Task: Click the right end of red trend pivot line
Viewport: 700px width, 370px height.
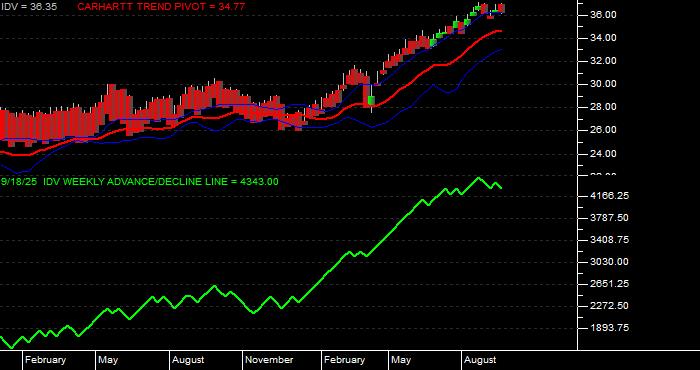Action: point(500,31)
